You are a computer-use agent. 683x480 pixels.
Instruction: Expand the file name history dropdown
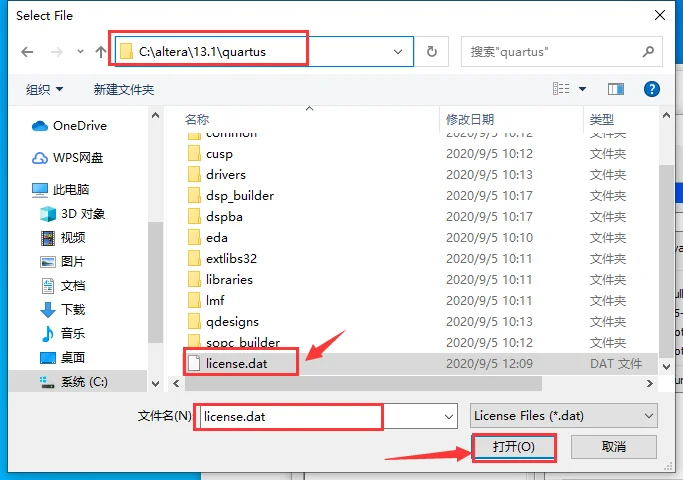(x=449, y=416)
